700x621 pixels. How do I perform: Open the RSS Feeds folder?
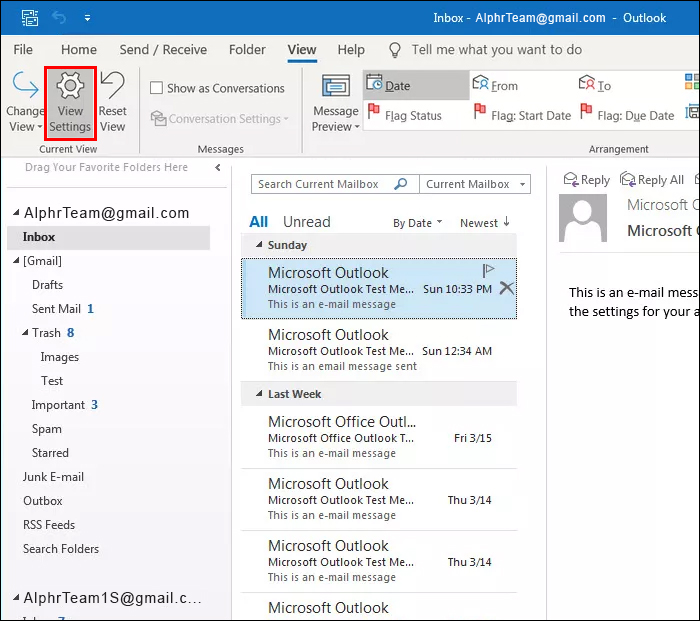[x=49, y=525]
